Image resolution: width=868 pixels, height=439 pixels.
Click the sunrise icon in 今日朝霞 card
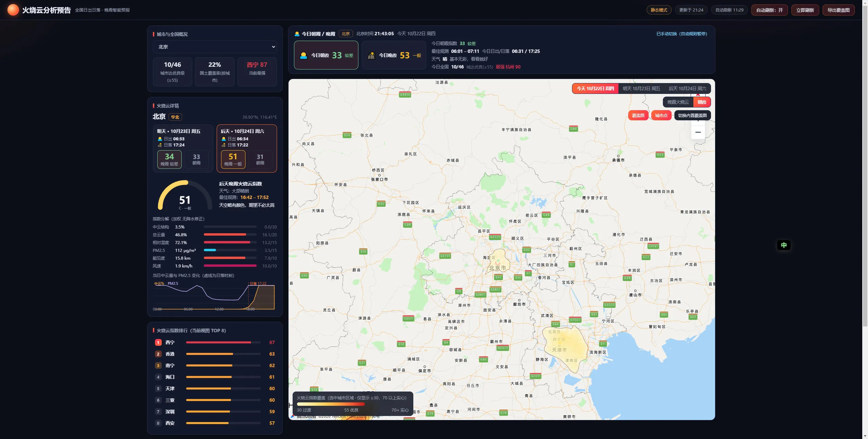(303, 56)
